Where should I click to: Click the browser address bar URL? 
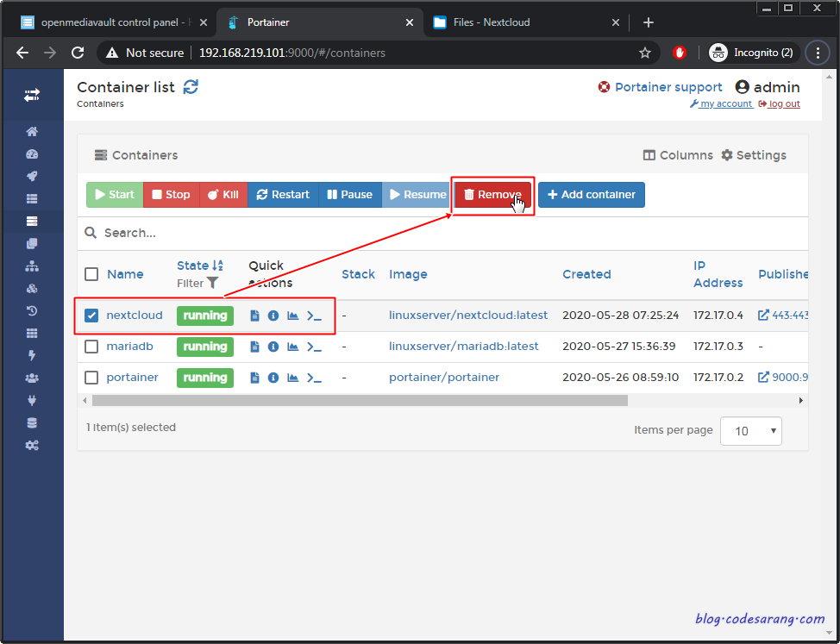(292, 53)
